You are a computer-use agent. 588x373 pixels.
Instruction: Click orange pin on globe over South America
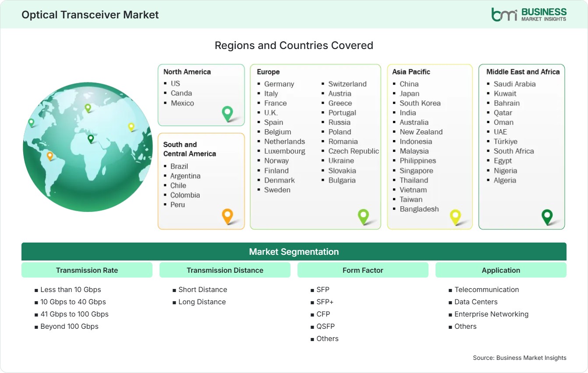pyautogui.click(x=50, y=155)
